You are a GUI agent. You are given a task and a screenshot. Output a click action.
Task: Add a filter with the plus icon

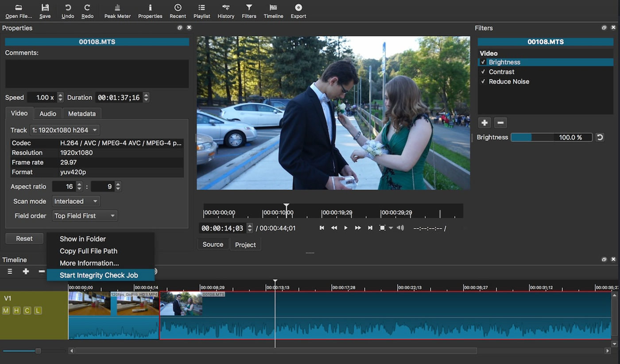(x=484, y=123)
